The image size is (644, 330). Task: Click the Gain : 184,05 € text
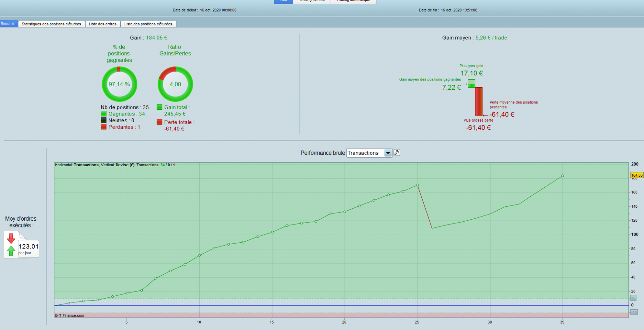pyautogui.click(x=148, y=38)
